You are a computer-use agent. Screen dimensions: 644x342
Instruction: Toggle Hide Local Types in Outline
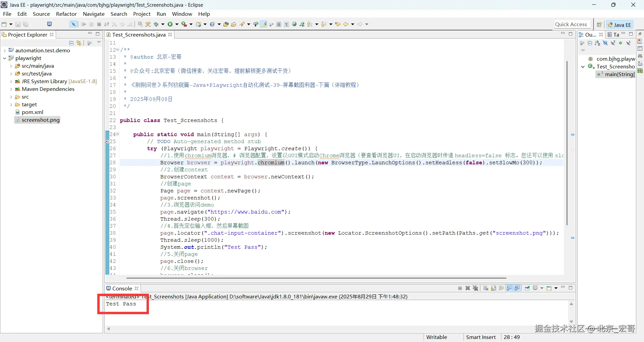[629, 43]
